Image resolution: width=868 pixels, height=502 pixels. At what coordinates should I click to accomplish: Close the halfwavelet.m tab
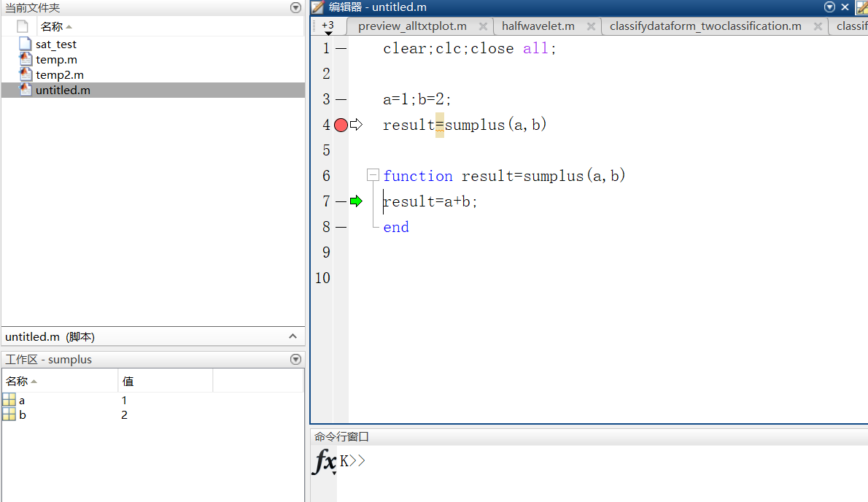pyautogui.click(x=592, y=26)
